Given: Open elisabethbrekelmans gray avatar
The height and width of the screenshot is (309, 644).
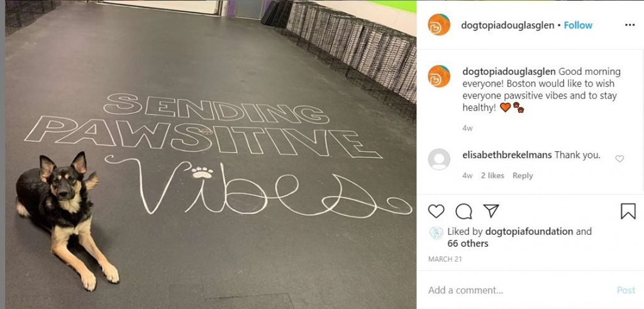Looking at the screenshot, I should point(439,160).
